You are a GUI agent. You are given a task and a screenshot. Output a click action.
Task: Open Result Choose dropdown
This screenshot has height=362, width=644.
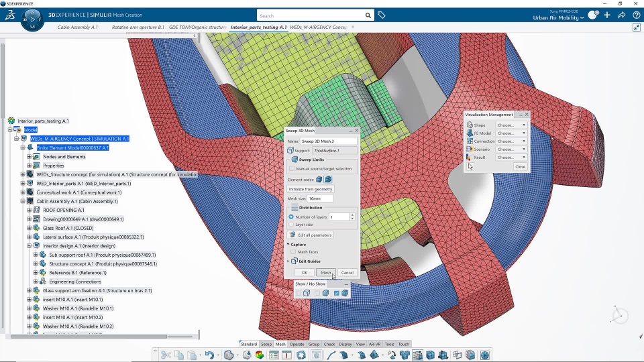tap(511, 157)
